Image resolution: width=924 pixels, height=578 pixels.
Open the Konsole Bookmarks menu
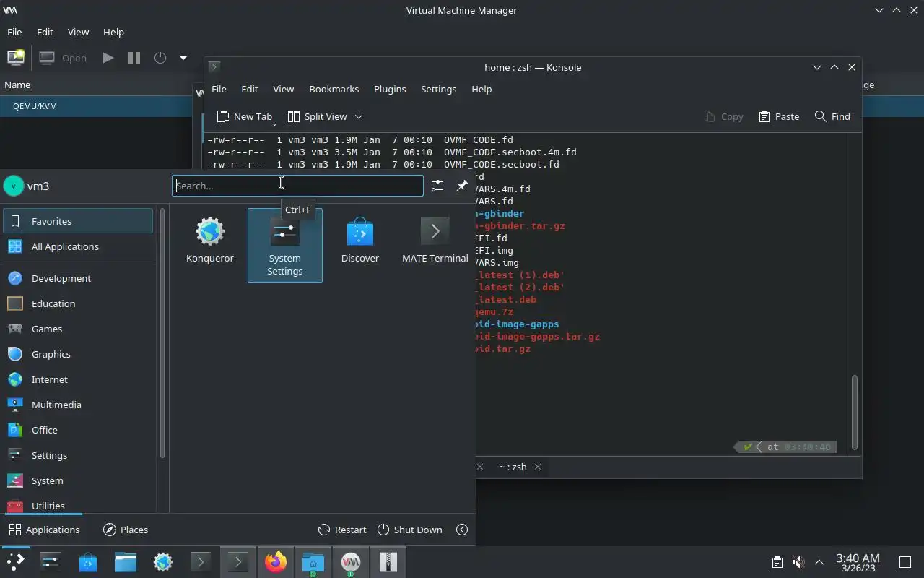(x=334, y=89)
